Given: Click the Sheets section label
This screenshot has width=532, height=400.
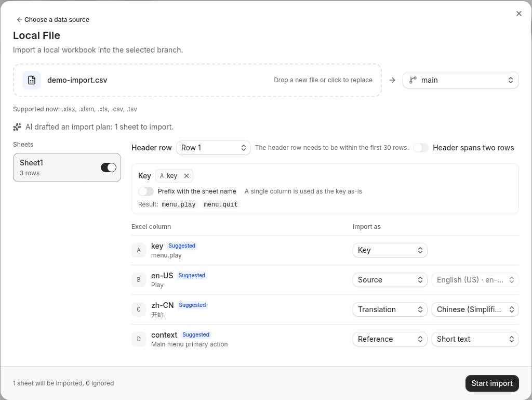Looking at the screenshot, I should tap(23, 144).
